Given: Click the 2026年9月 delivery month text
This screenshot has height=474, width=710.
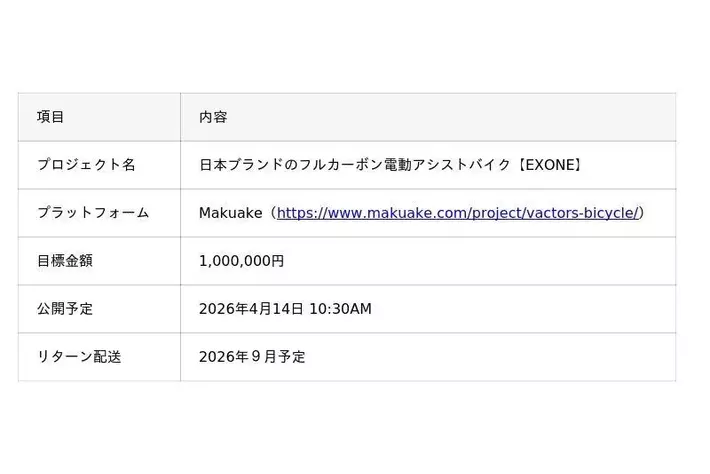Looking at the screenshot, I should coord(238,357).
